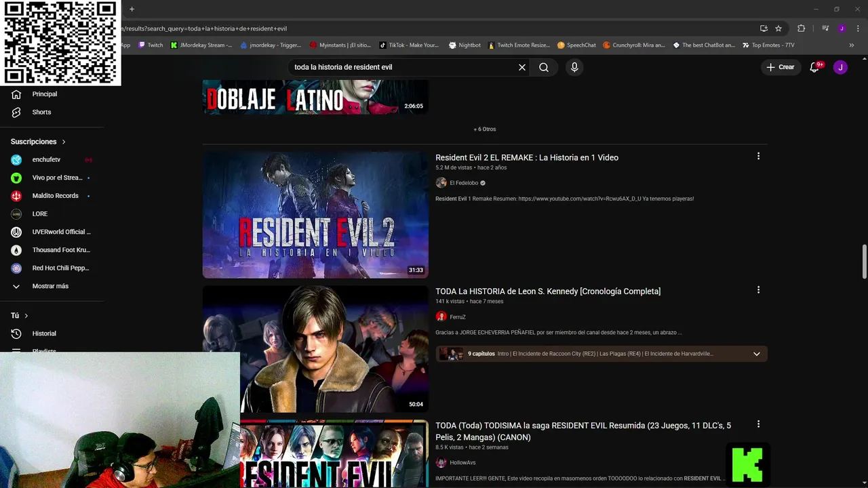Open a new browser tab with the plus button
The height and width of the screenshot is (488, 868).
pos(132,9)
